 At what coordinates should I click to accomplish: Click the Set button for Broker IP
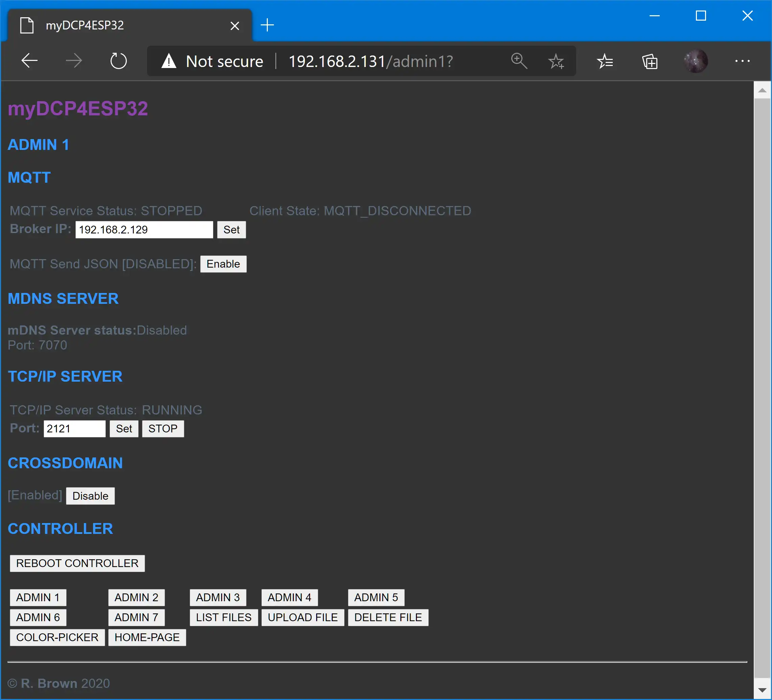tap(232, 229)
